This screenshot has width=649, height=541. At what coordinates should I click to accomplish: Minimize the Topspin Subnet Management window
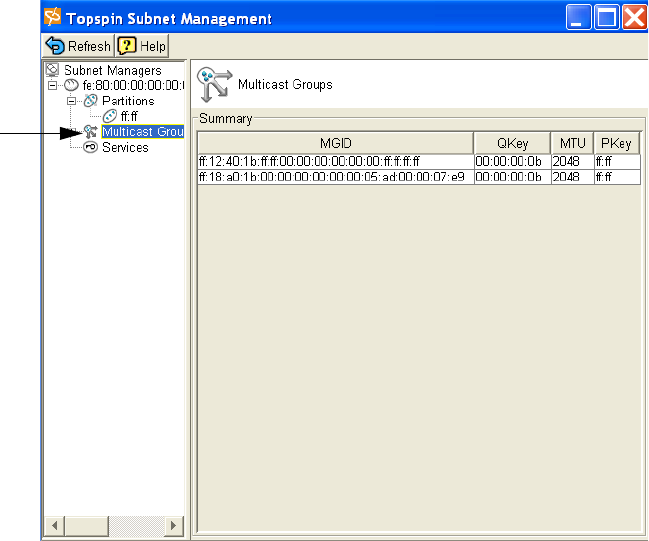[579, 17]
